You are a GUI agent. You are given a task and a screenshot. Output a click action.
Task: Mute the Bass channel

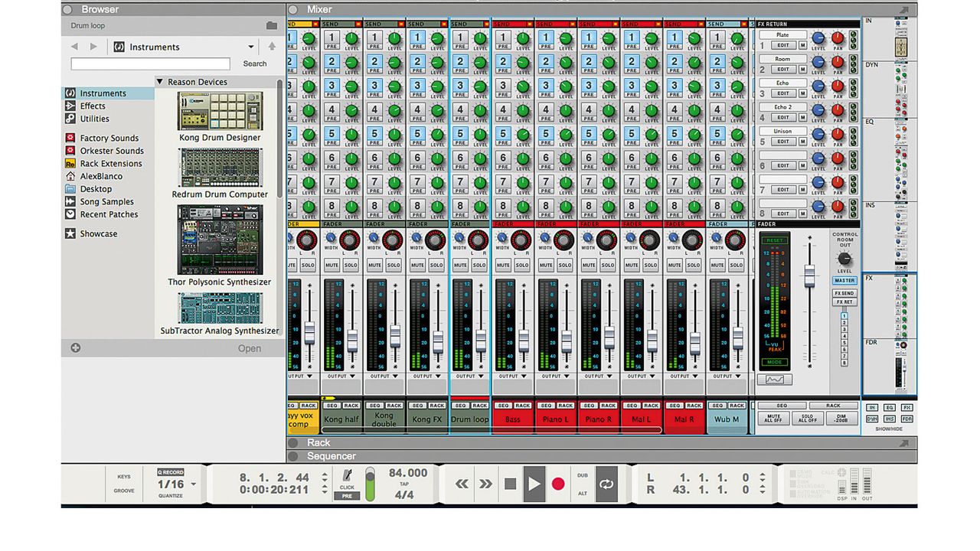click(x=503, y=265)
